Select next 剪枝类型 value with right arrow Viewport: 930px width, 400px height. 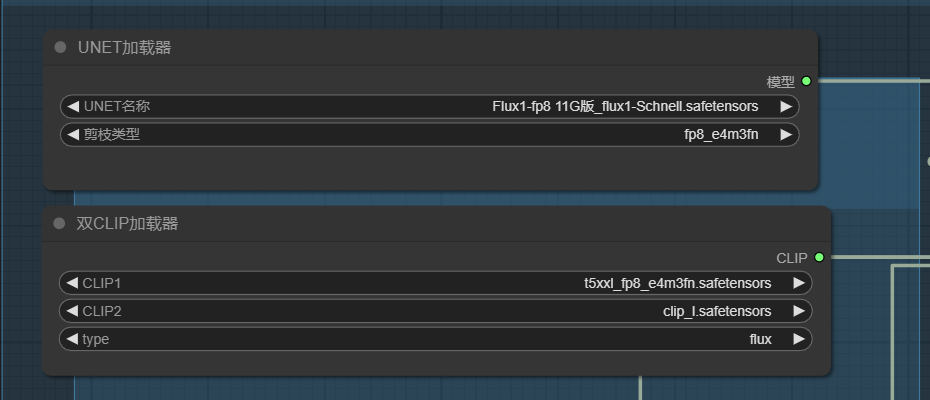786,135
